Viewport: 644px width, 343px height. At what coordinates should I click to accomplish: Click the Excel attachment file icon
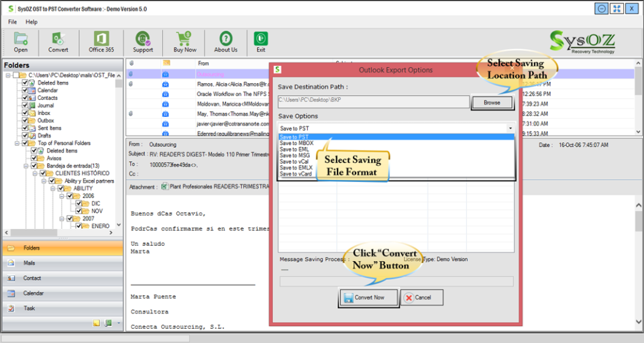[165, 187]
